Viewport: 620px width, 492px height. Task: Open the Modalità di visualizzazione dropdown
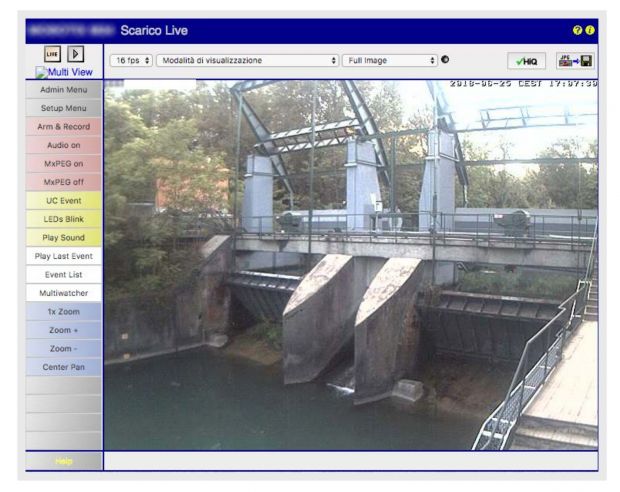pyautogui.click(x=248, y=61)
